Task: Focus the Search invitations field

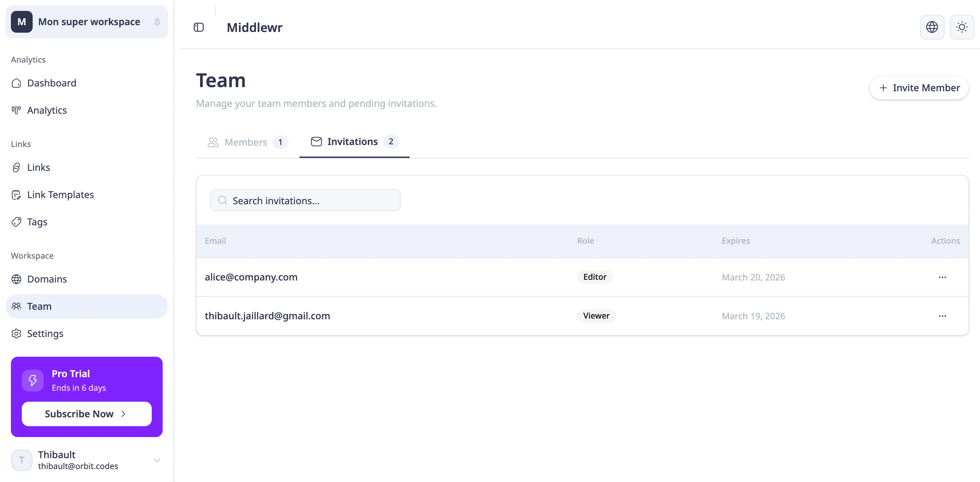Action: [x=305, y=200]
